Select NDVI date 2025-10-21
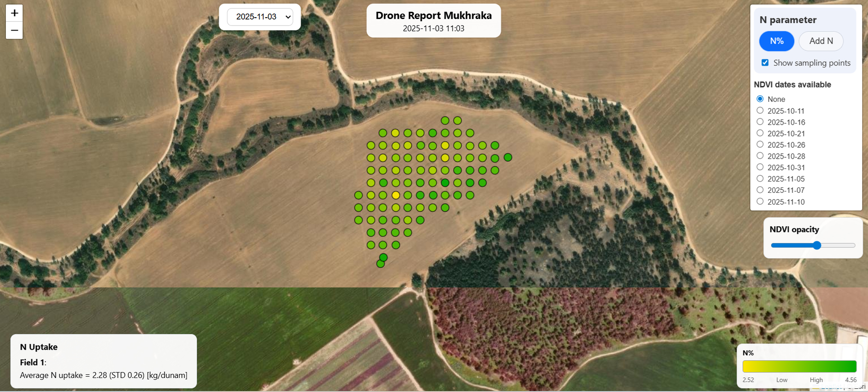Screen dimensions: 868x392 click(760, 133)
